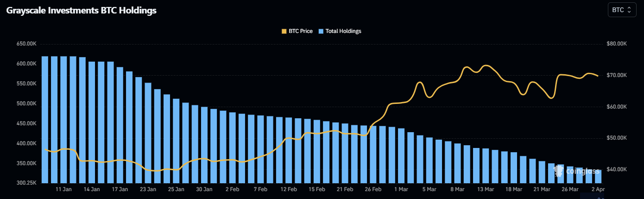Click the 21 Mar date axis label
The height and width of the screenshot is (199, 644).
point(542,189)
